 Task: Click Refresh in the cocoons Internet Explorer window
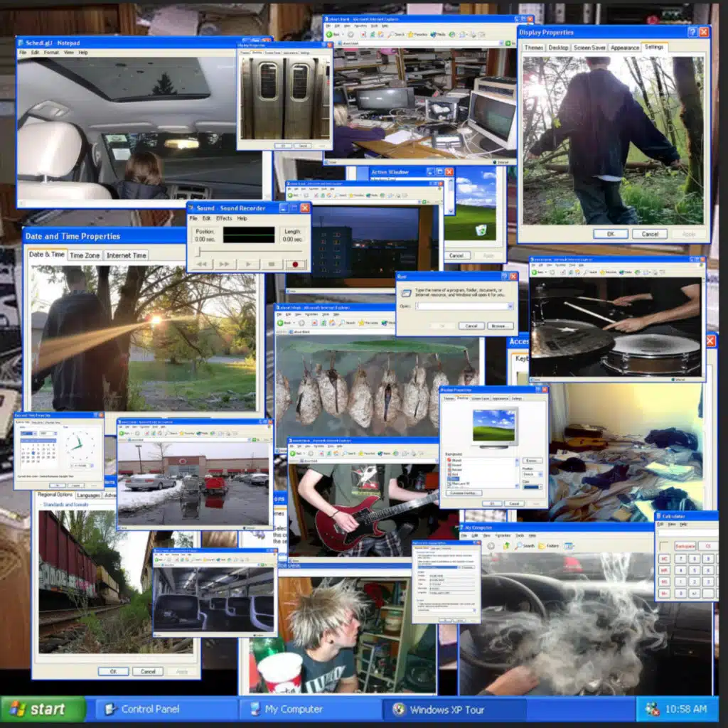(323, 323)
